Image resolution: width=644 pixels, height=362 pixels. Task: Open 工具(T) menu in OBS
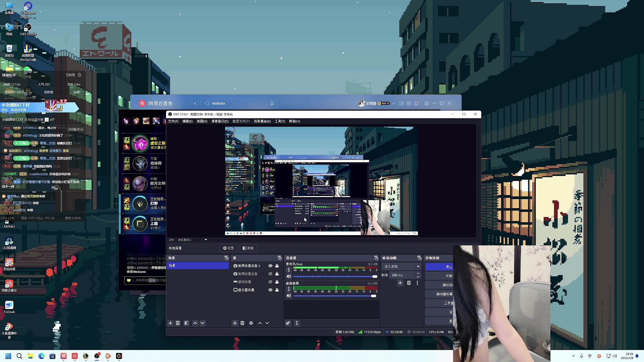(x=280, y=121)
